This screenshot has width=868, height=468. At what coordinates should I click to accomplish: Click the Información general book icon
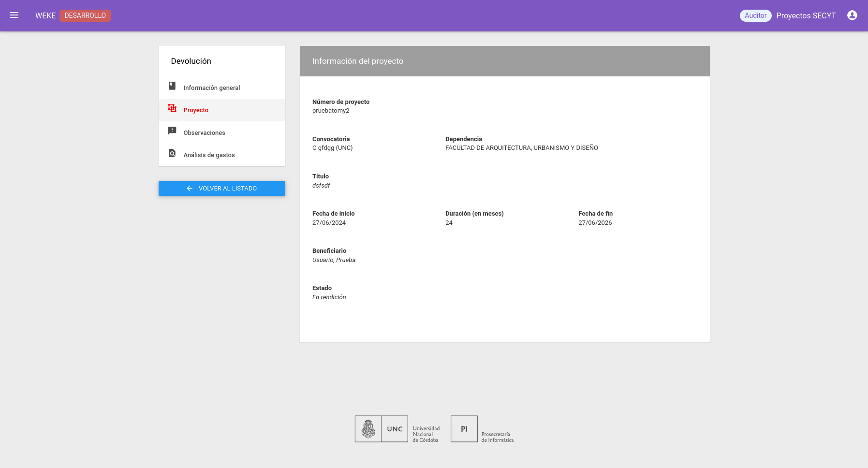[x=172, y=86]
